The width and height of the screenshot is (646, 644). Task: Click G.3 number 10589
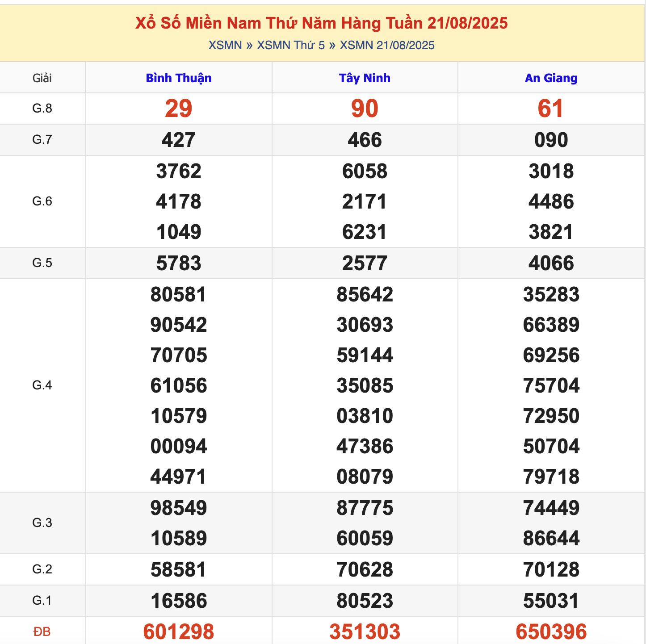tap(179, 538)
